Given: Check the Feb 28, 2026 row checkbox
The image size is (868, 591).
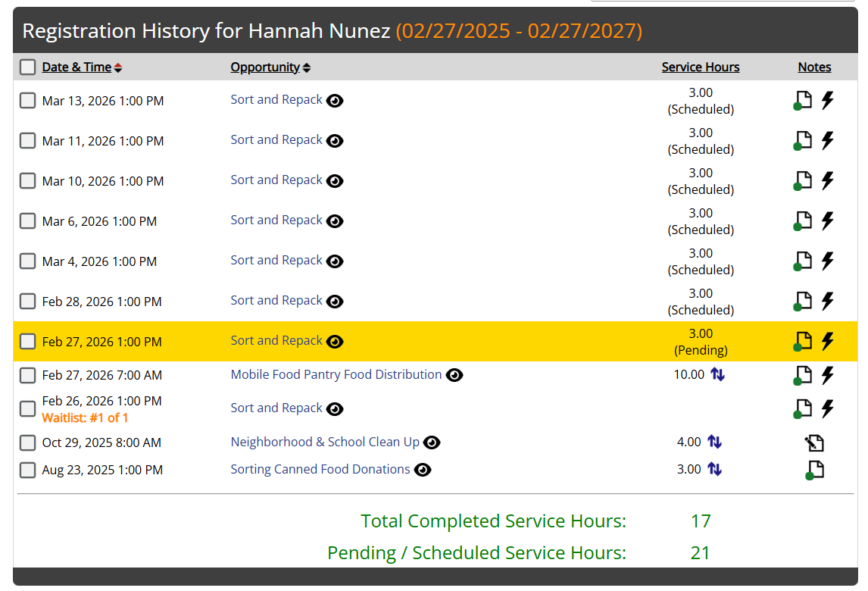Looking at the screenshot, I should [x=28, y=302].
